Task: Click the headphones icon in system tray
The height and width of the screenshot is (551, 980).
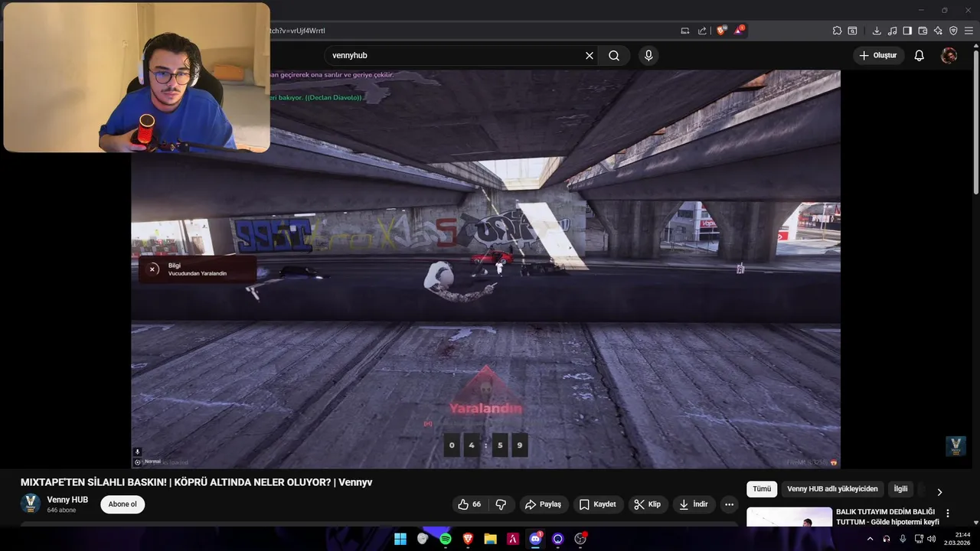Action: point(887,539)
